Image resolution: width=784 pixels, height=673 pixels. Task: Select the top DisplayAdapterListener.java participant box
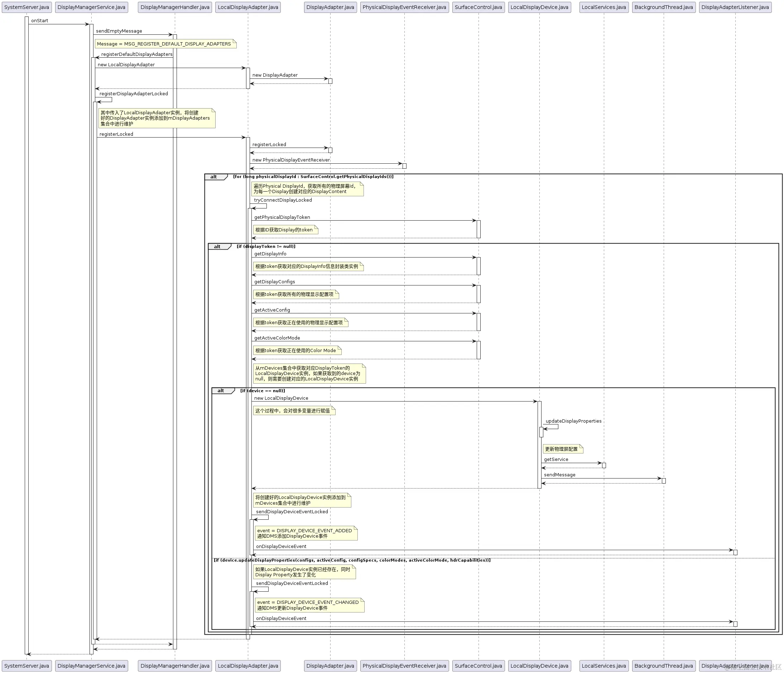click(x=735, y=7)
